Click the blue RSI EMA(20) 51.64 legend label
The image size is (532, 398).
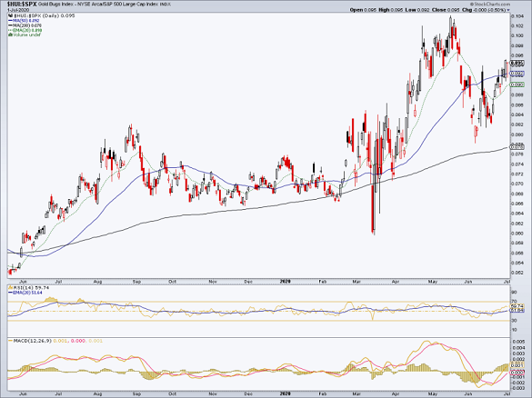[27, 293]
